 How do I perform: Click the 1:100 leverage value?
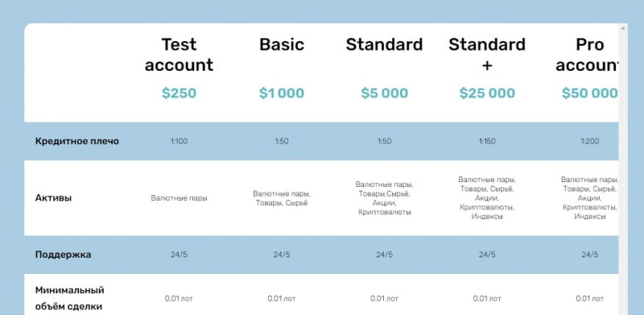tap(179, 141)
